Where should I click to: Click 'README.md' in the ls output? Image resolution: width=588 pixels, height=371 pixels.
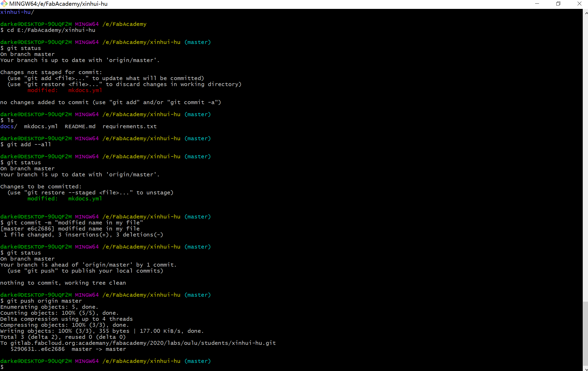pyautogui.click(x=80, y=126)
